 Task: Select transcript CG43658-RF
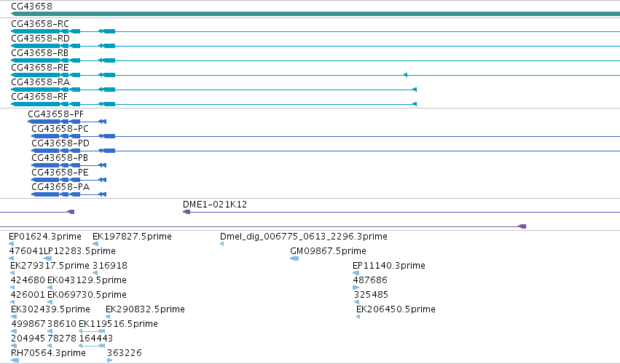39,97
